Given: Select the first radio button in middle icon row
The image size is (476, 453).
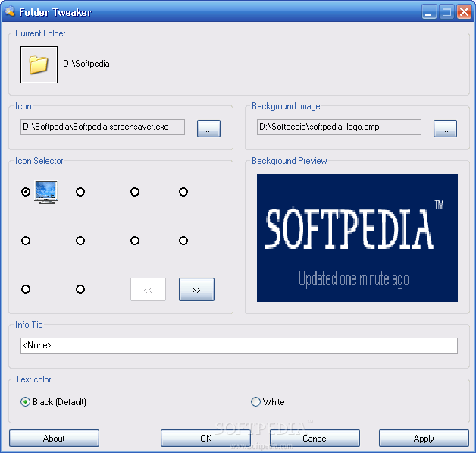Looking at the screenshot, I should pyautogui.click(x=26, y=241).
